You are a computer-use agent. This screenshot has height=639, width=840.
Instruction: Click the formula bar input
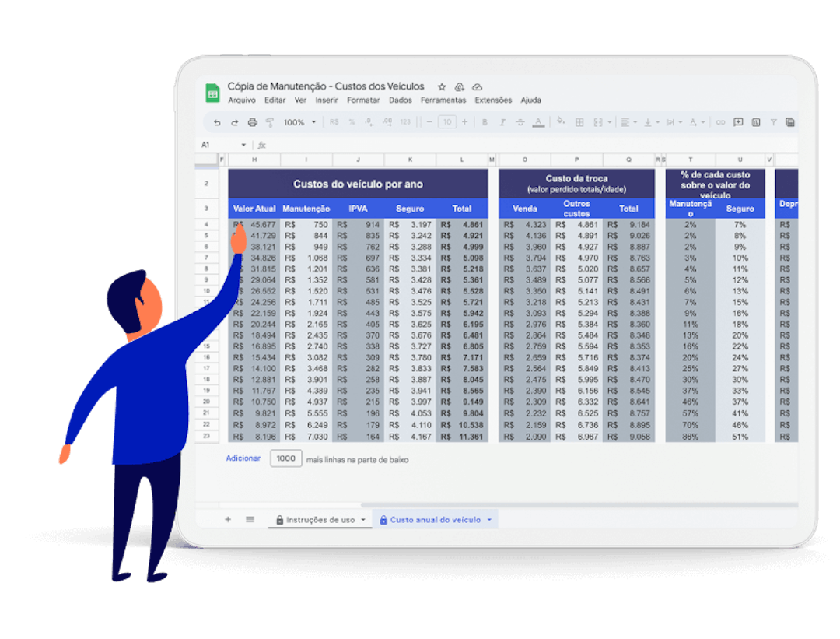pyautogui.click(x=530, y=145)
